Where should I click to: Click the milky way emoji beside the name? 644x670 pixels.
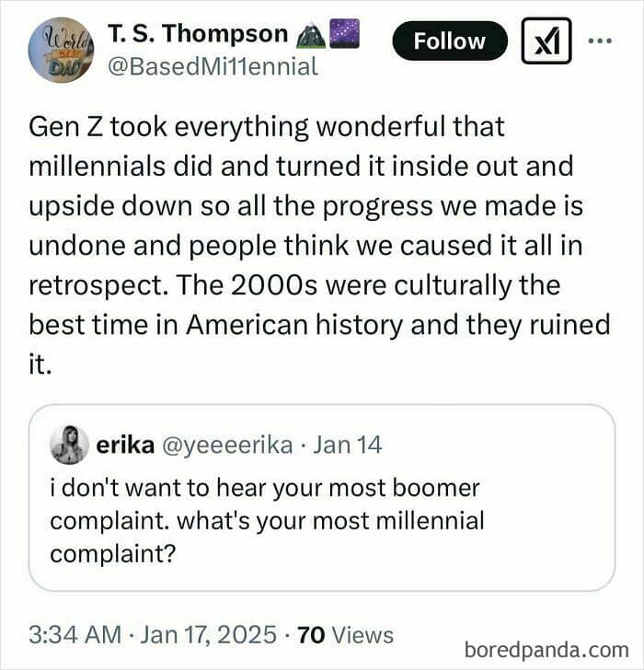click(x=344, y=33)
